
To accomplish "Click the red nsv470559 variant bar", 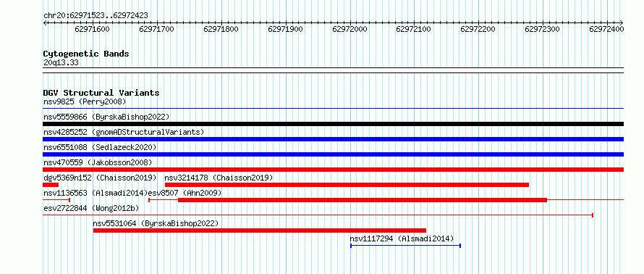I will 333,170.
